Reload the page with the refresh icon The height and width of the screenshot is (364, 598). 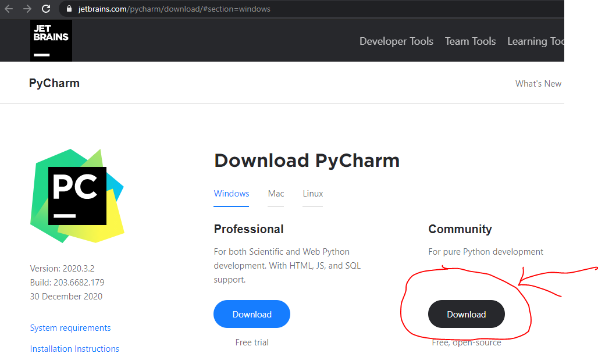click(46, 9)
